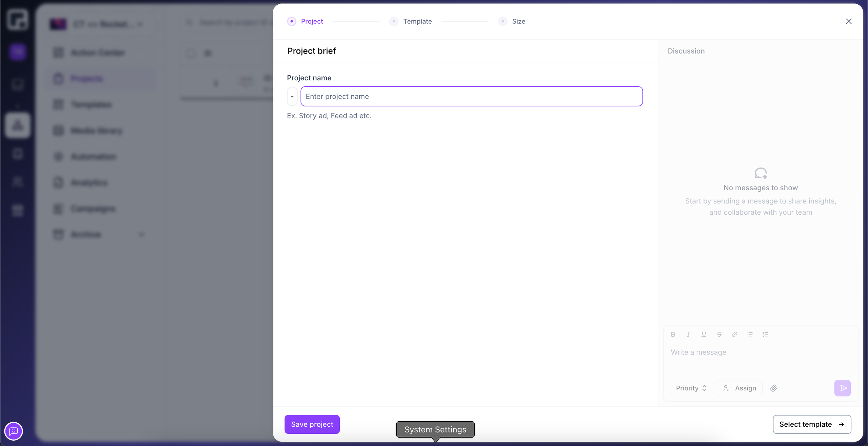Click the dash prefix selector before name
This screenshot has height=446, width=868.
coord(292,96)
